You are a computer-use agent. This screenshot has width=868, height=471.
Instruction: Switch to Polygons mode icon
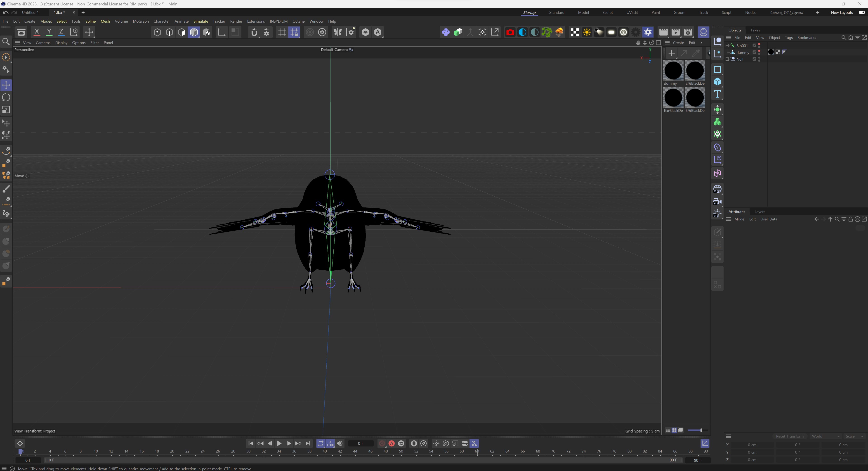pyautogui.click(x=182, y=32)
